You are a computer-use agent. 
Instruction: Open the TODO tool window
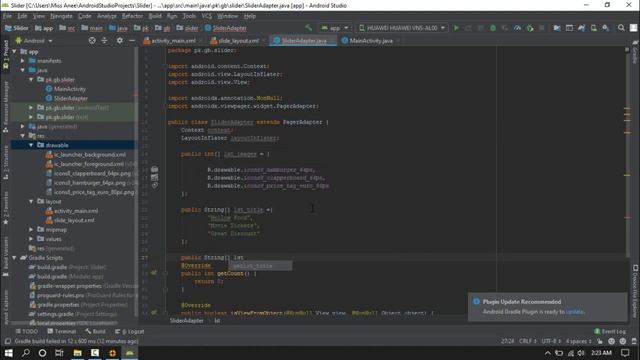pos(27,331)
